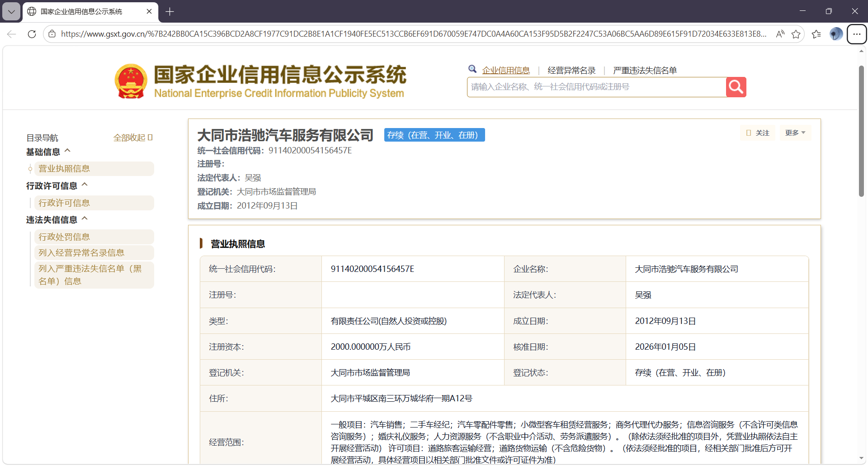Collapse the 违法失信信息 section
This screenshot has height=466, width=868.
57,219
